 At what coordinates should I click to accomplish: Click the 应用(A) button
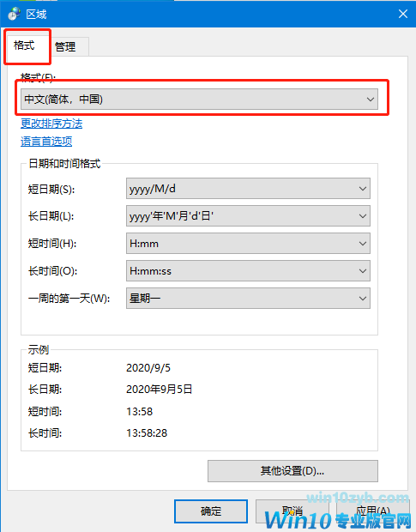click(373, 511)
